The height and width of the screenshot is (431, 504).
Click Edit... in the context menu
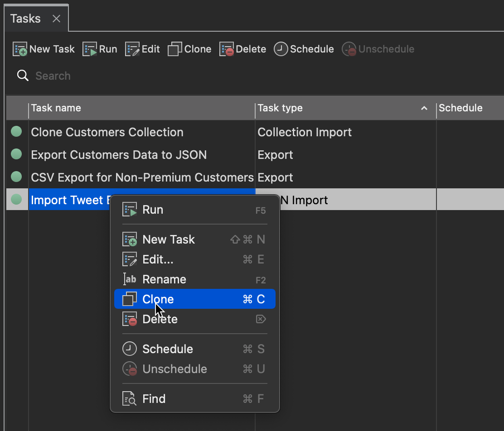coord(158,259)
